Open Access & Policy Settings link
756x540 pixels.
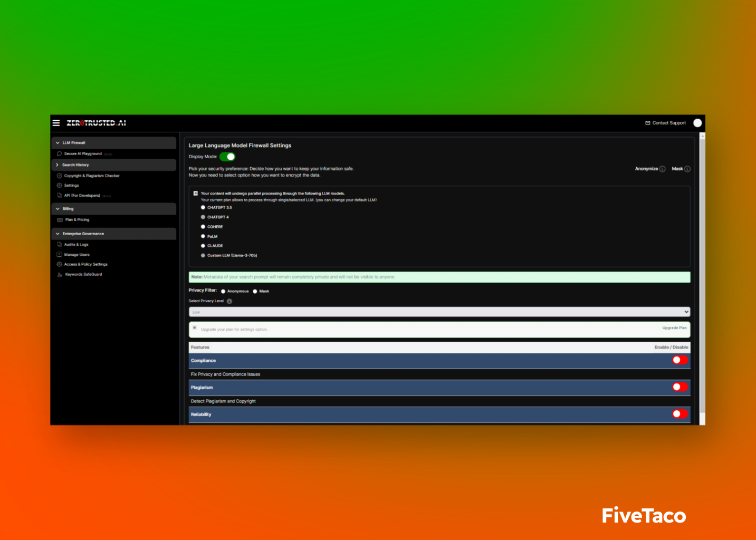[x=85, y=264]
